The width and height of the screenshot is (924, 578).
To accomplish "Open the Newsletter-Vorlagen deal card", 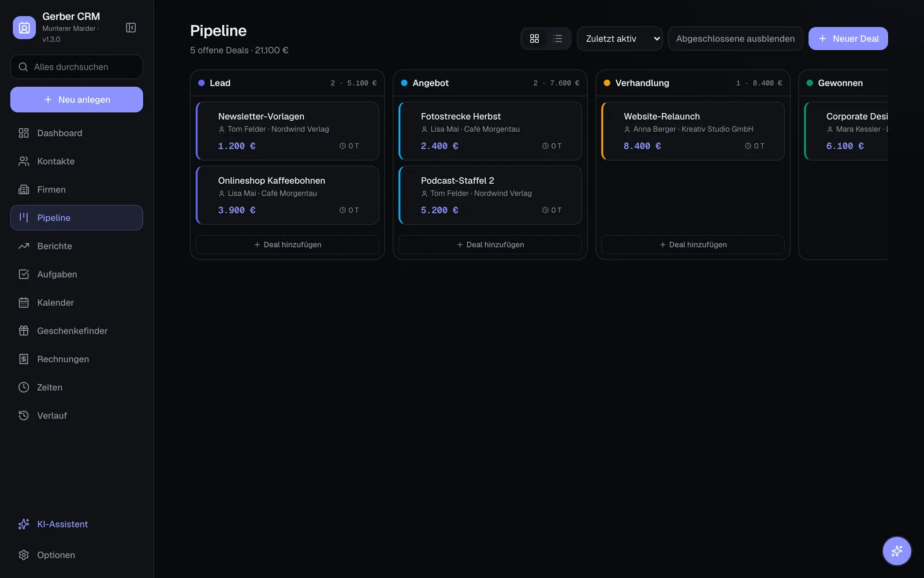I will (x=288, y=131).
